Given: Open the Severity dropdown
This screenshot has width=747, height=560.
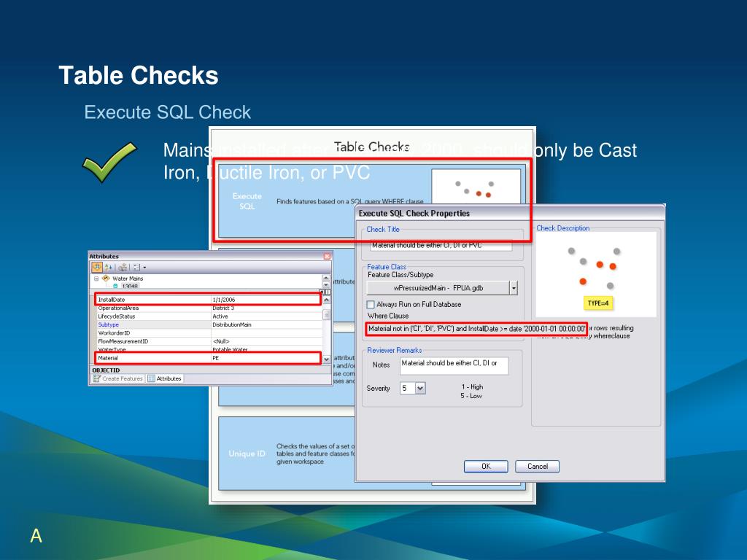Looking at the screenshot, I should coord(419,388).
